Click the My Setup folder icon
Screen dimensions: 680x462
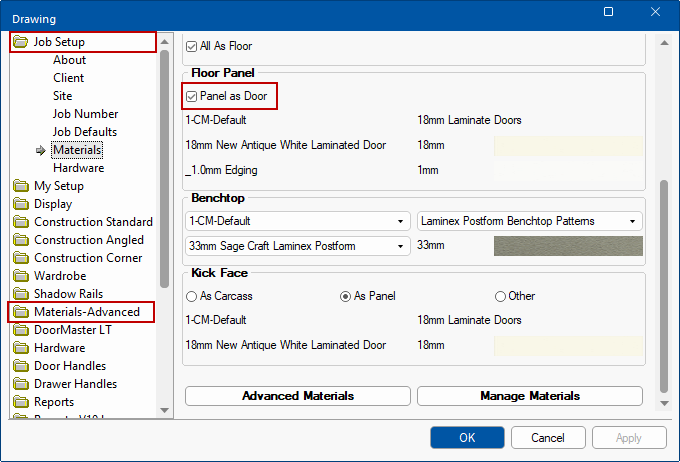pyautogui.click(x=22, y=186)
